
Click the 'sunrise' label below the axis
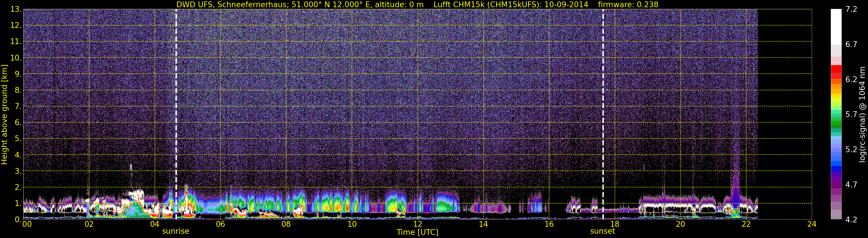(x=175, y=231)
